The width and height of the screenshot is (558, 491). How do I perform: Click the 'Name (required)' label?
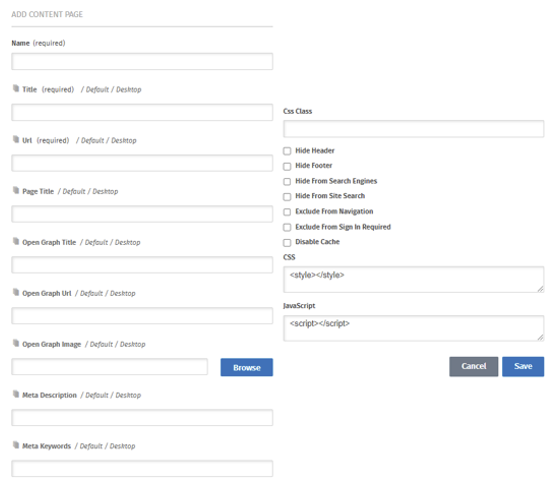(38, 43)
